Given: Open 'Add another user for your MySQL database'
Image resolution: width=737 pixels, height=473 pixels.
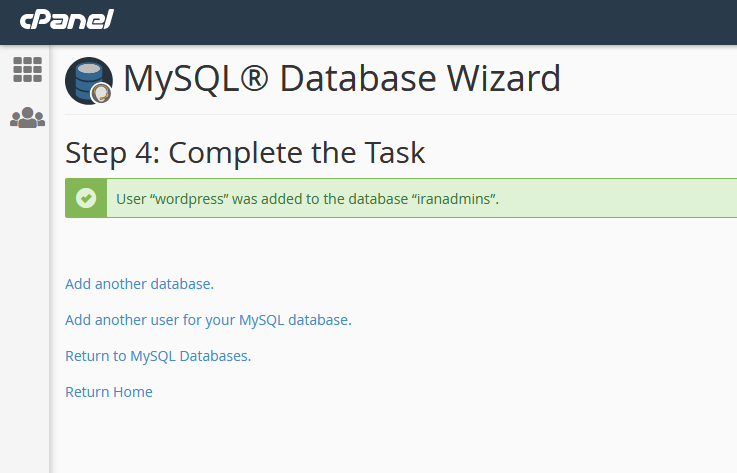Looking at the screenshot, I should [x=208, y=320].
